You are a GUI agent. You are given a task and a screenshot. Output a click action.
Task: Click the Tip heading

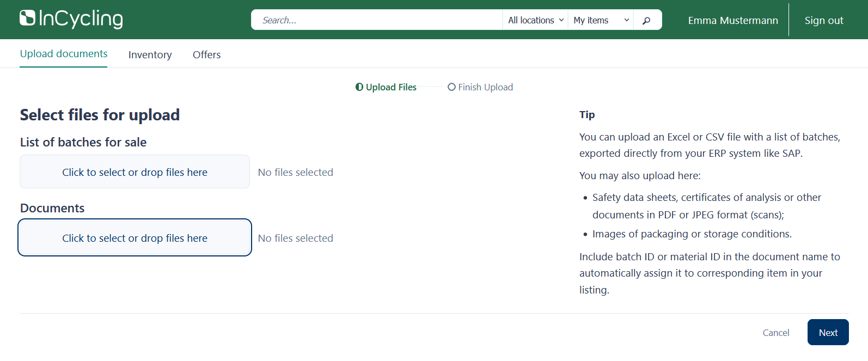(587, 114)
